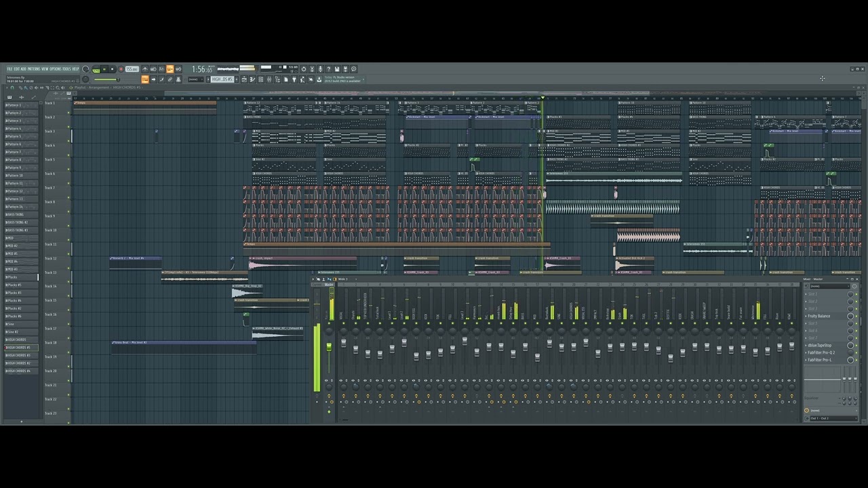Open the Mixer view icon
Image resolution: width=868 pixels, height=488 pixels.
pos(269,79)
